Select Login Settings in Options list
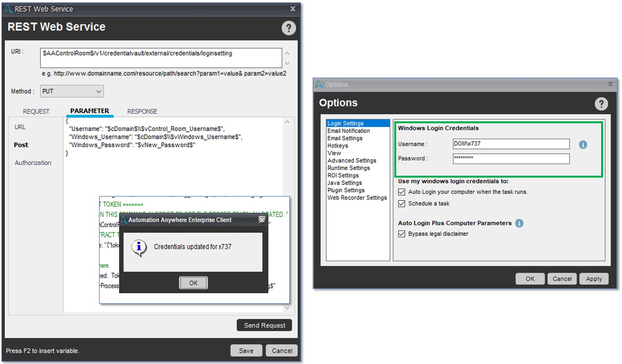This screenshot has width=622, height=364. (358, 123)
